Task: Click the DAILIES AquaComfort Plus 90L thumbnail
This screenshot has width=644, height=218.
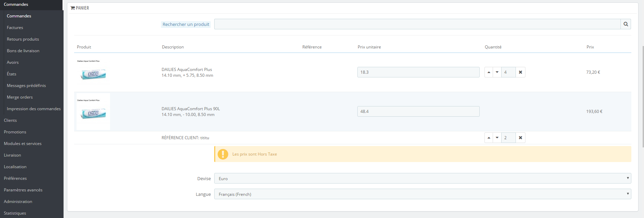Action: click(x=93, y=112)
